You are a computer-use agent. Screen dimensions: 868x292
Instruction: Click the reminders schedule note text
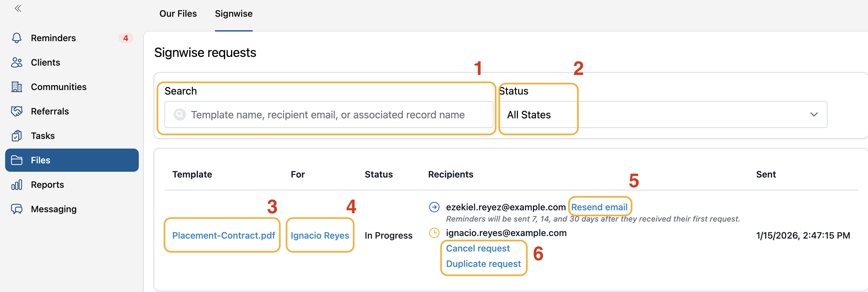pos(593,219)
